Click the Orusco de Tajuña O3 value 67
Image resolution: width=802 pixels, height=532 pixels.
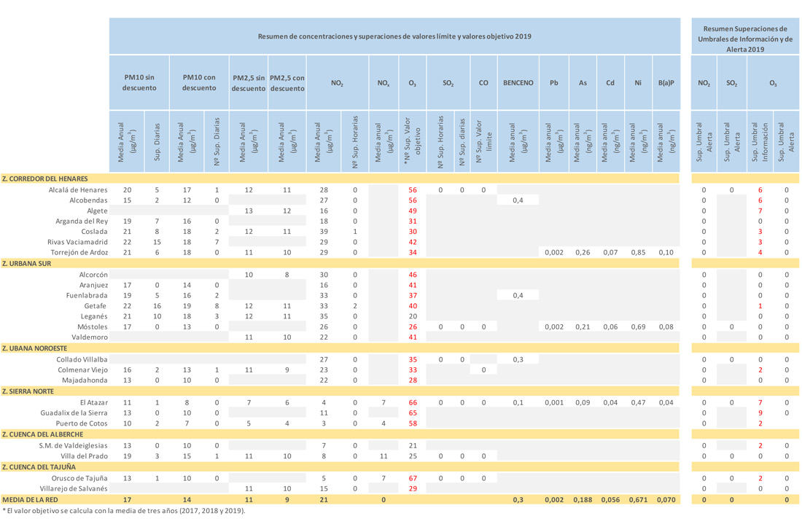pyautogui.click(x=413, y=478)
